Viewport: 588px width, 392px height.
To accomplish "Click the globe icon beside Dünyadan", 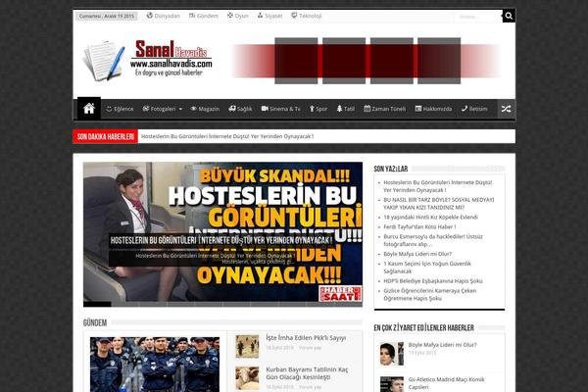I will point(150,16).
